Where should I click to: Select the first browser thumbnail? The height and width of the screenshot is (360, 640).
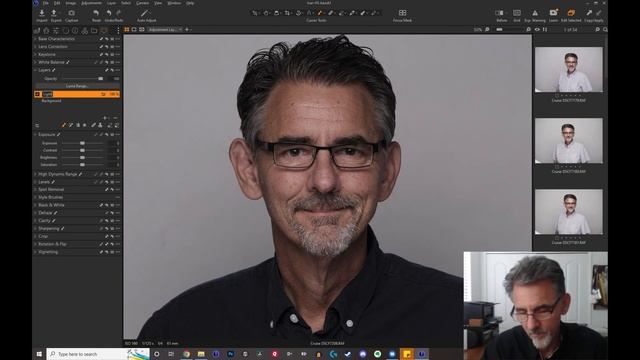click(x=569, y=69)
